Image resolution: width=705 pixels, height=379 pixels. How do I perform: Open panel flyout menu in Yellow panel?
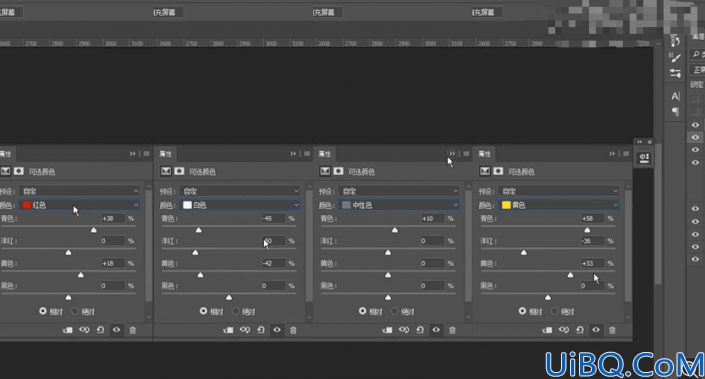click(x=626, y=154)
